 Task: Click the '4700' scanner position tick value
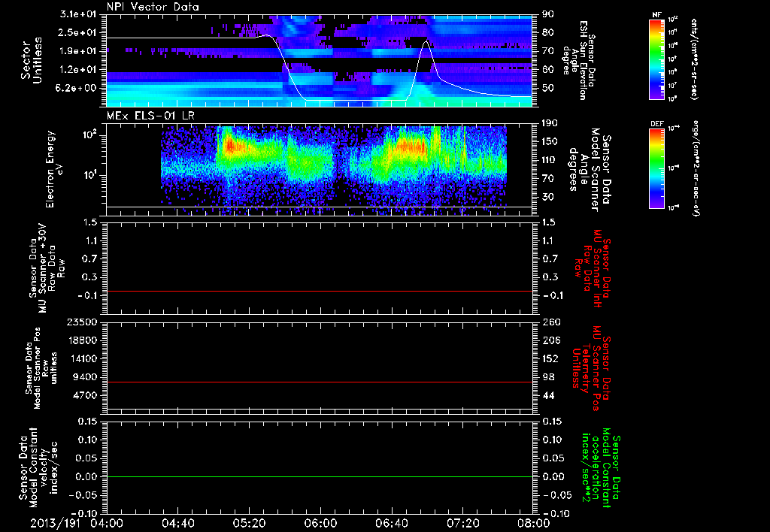(x=85, y=395)
